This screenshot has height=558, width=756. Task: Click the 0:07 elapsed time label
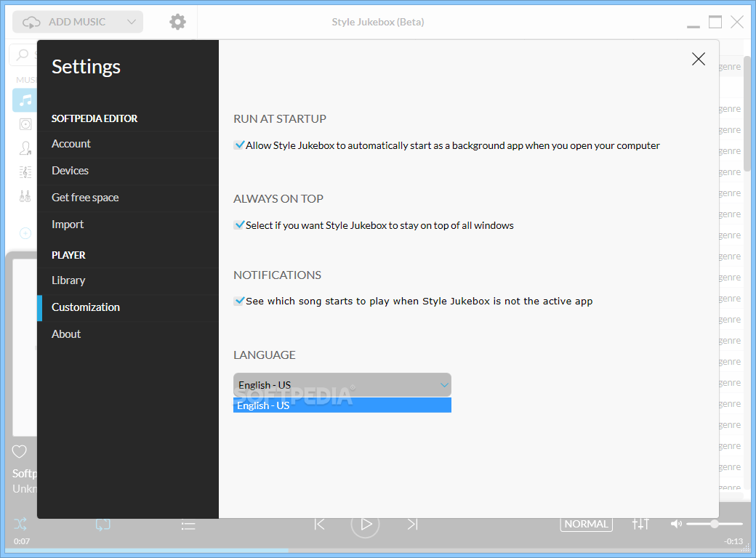click(22, 541)
